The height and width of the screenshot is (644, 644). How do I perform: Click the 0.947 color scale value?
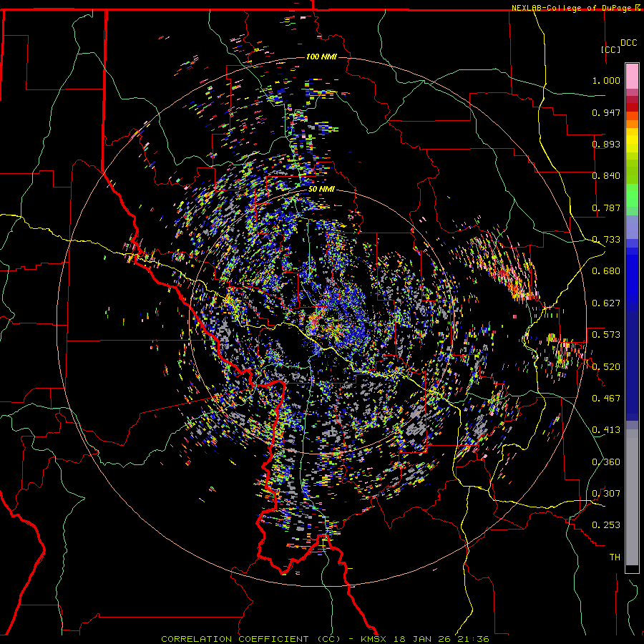[606, 112]
